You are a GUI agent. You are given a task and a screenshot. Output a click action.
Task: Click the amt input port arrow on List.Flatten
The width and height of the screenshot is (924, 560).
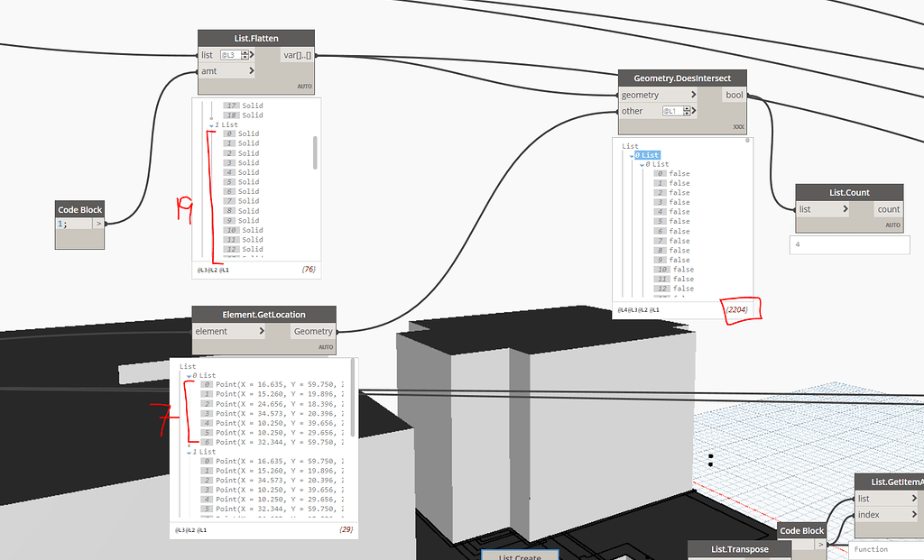click(x=251, y=70)
